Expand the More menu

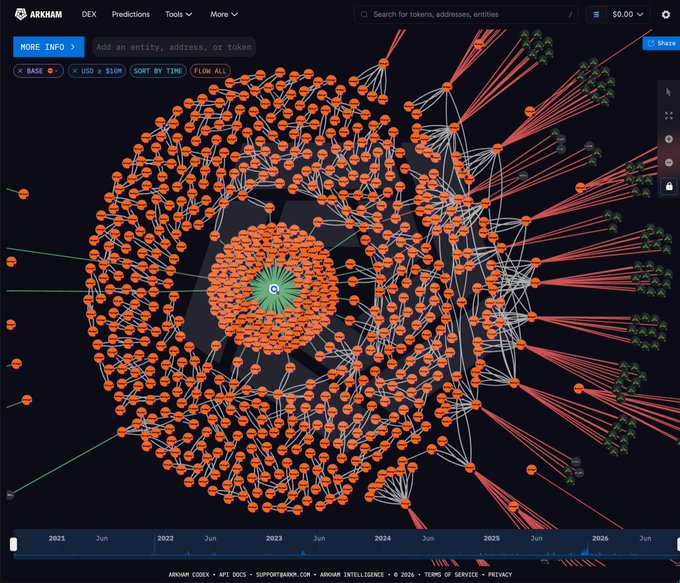coord(224,14)
